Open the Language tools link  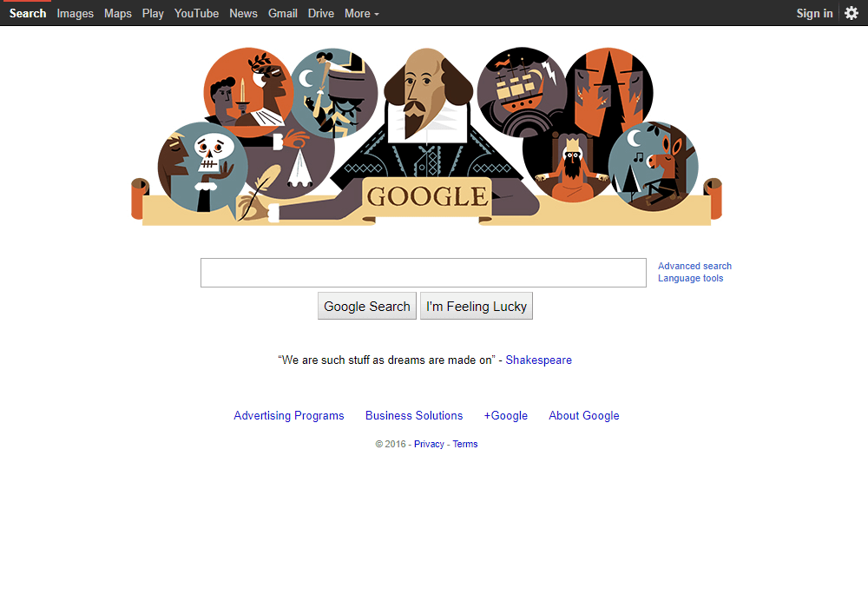[x=690, y=278]
